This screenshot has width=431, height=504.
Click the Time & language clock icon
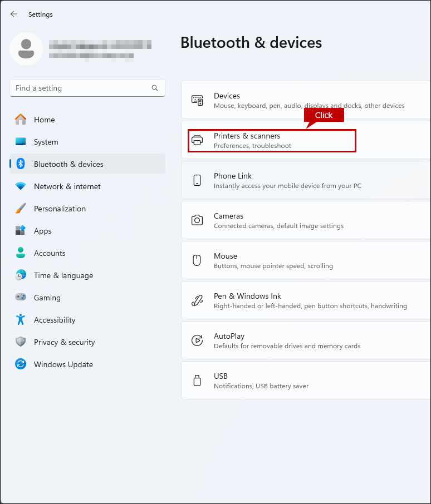21,275
